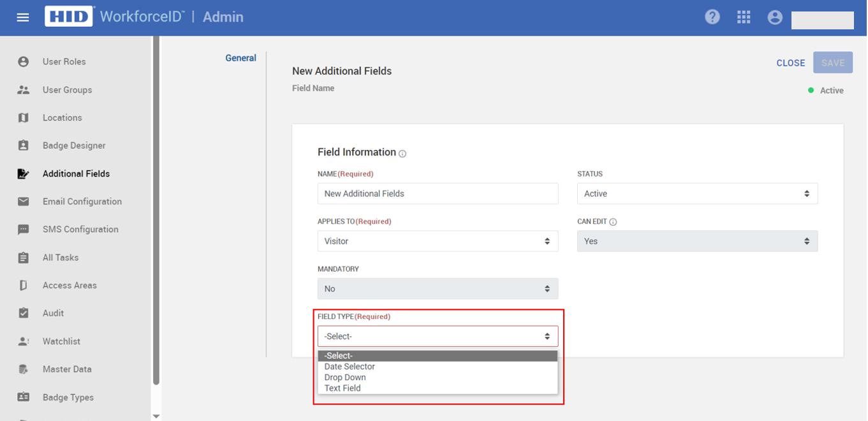Screen dimensions: 868x421
Task: Click the SAVE button
Action: [x=833, y=63]
